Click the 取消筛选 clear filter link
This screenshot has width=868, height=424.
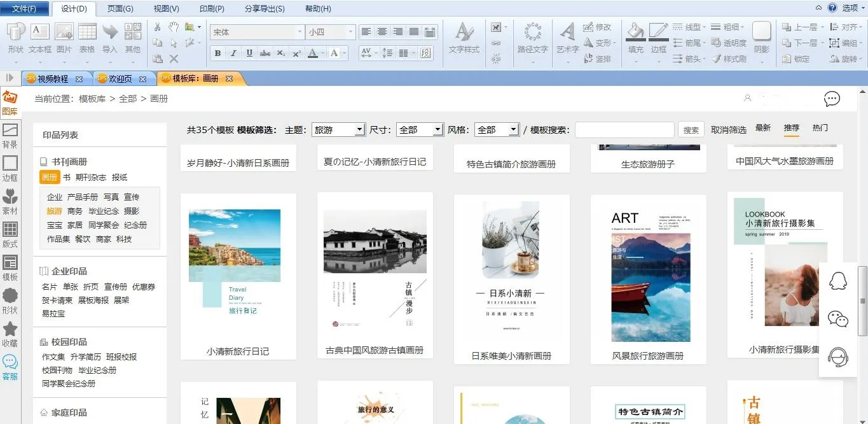728,130
